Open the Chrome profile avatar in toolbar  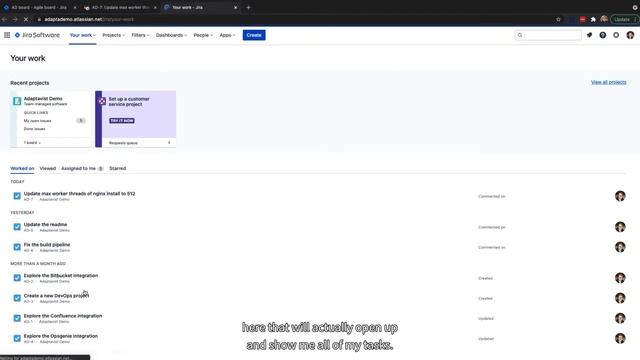(604, 19)
